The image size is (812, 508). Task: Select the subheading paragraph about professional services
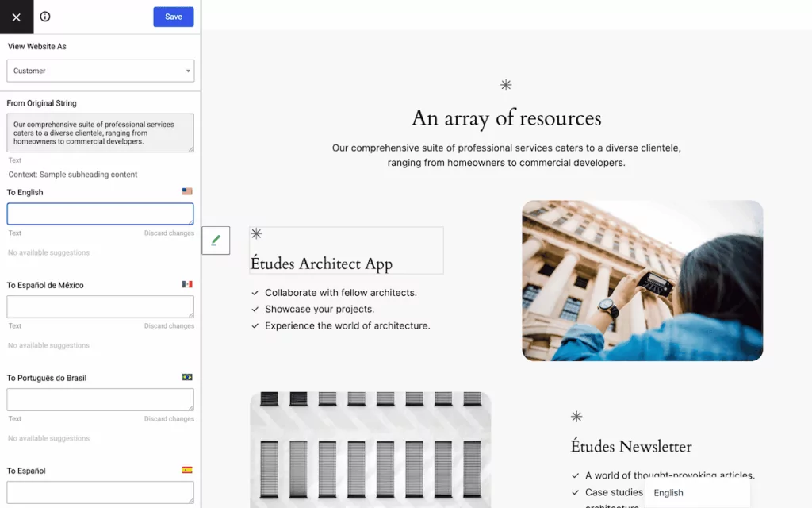(507, 156)
